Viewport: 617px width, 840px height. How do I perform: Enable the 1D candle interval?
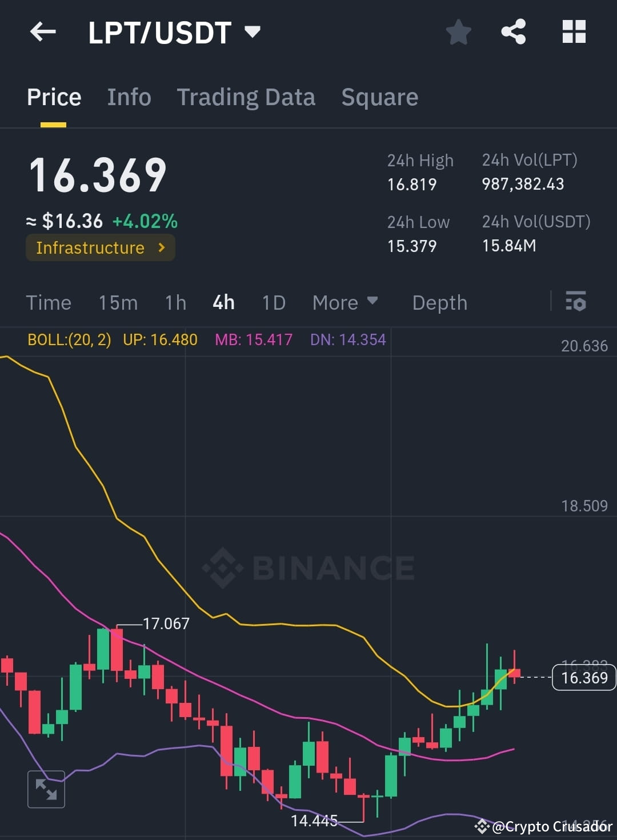pos(273,302)
